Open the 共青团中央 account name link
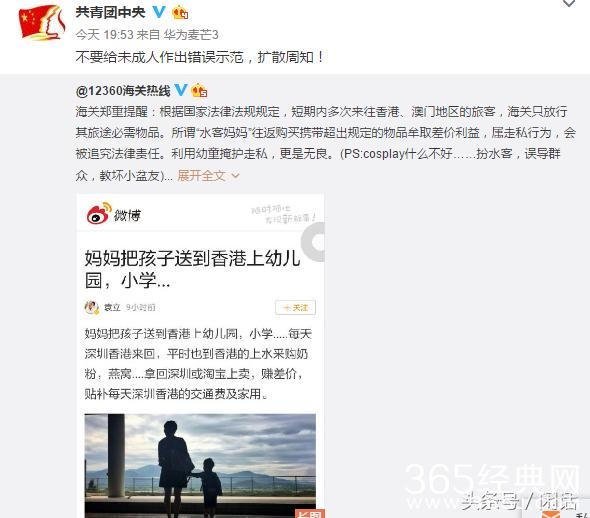This screenshot has height=518, width=590. point(110,12)
